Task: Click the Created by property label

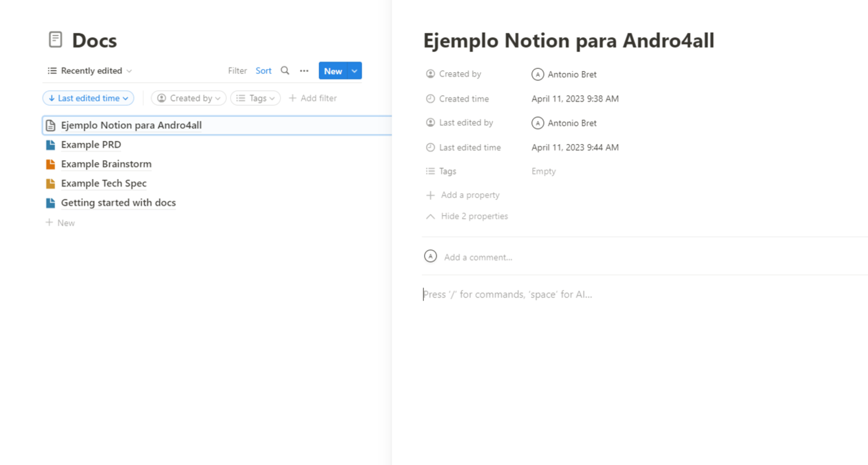Action: (460, 74)
